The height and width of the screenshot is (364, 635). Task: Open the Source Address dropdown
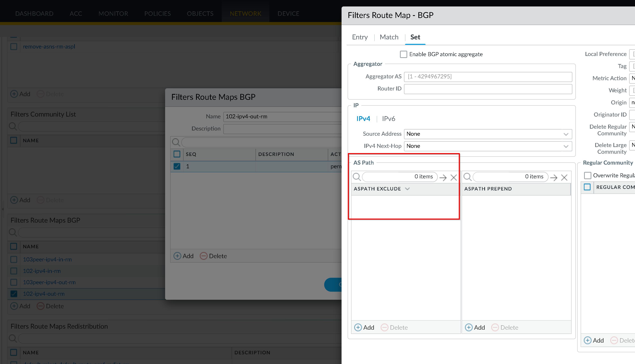[566, 134]
